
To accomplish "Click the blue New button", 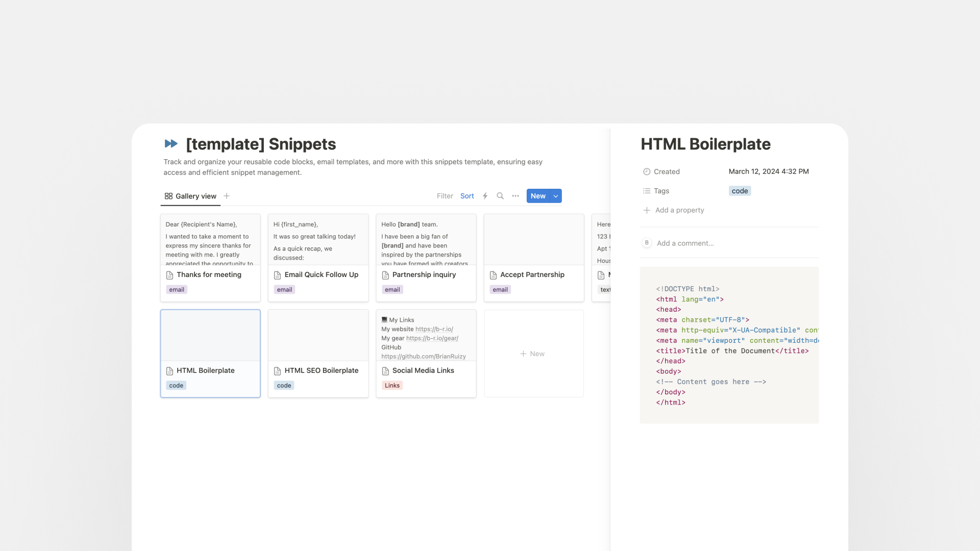I will coord(538,196).
